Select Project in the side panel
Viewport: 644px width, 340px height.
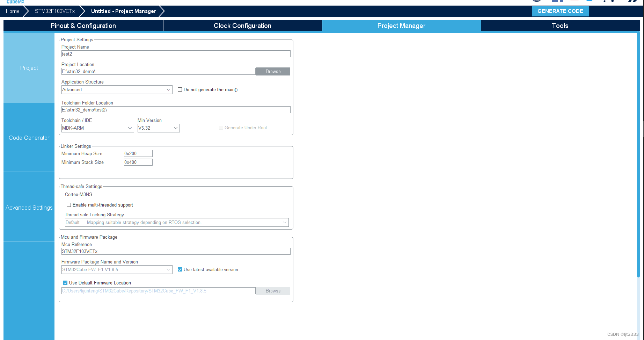pos(29,68)
